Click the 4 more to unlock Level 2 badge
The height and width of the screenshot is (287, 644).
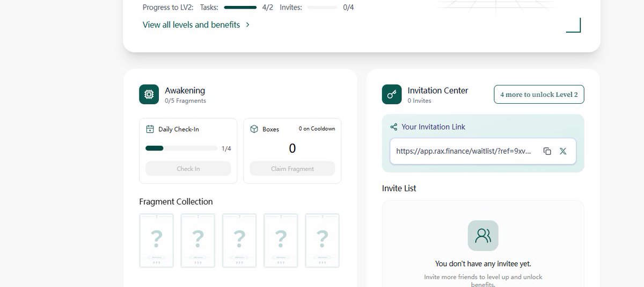click(539, 94)
